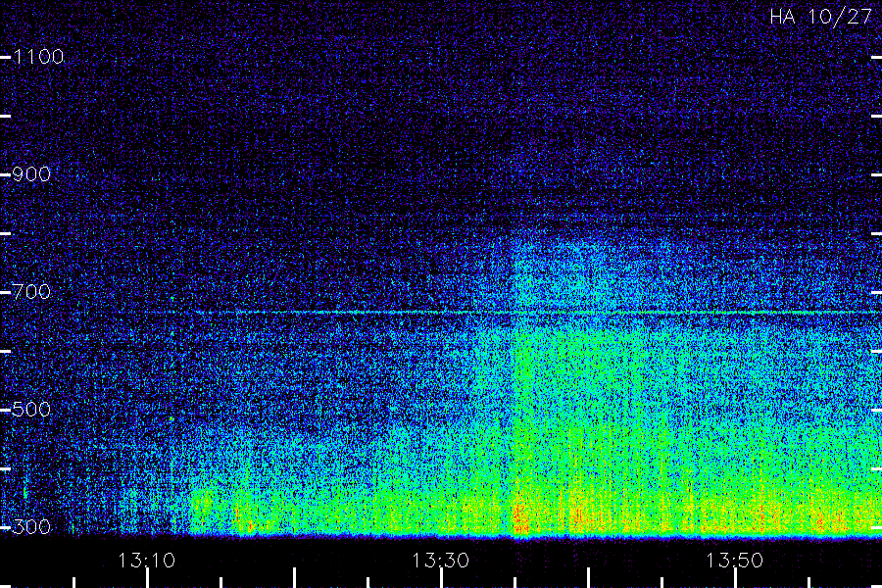Click the 13:30 time axis label

(x=440, y=561)
